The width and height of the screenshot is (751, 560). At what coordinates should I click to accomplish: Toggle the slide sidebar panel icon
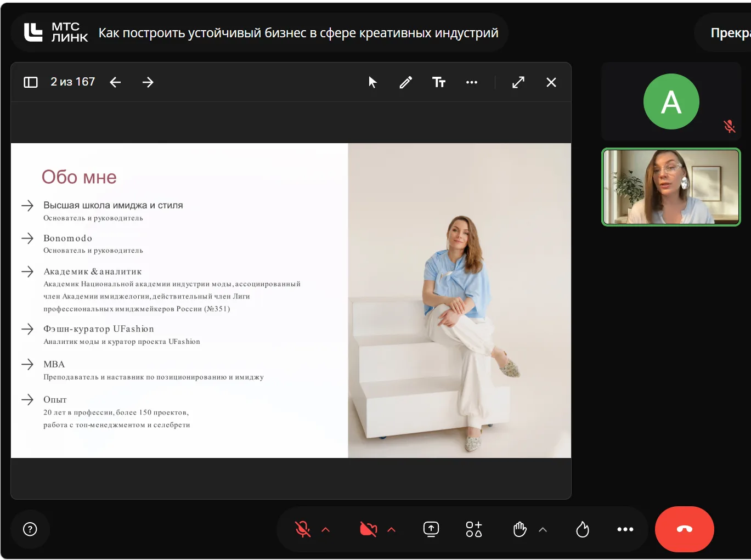[31, 82]
